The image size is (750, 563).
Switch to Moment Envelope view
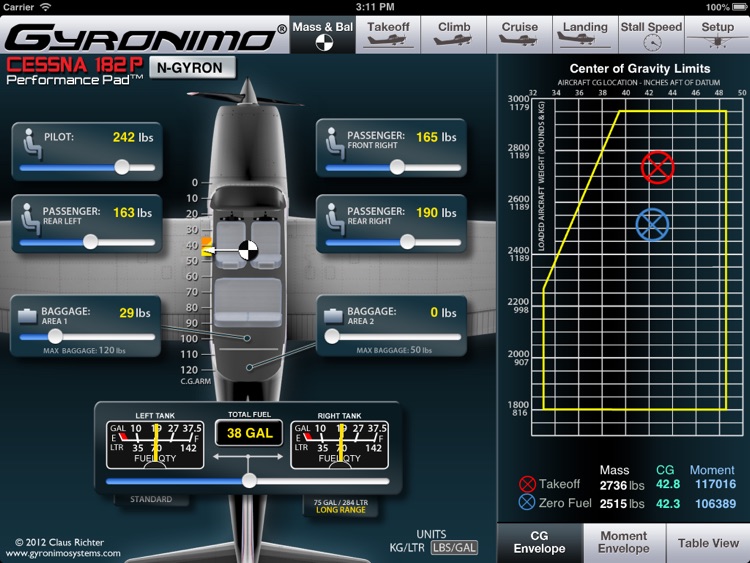pyautogui.click(x=624, y=543)
